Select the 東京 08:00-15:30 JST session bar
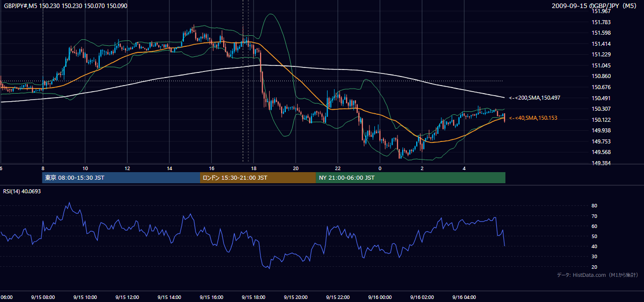 coord(121,178)
